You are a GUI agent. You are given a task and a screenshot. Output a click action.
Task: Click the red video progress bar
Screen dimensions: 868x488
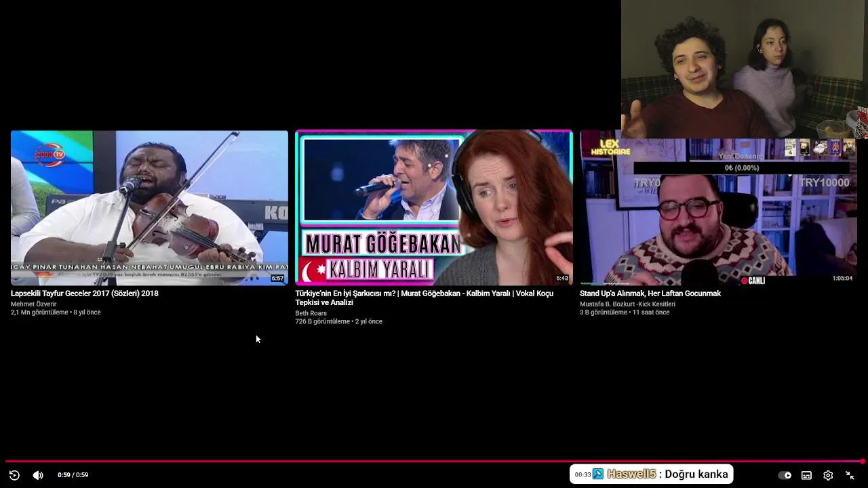pyautogui.click(x=434, y=462)
